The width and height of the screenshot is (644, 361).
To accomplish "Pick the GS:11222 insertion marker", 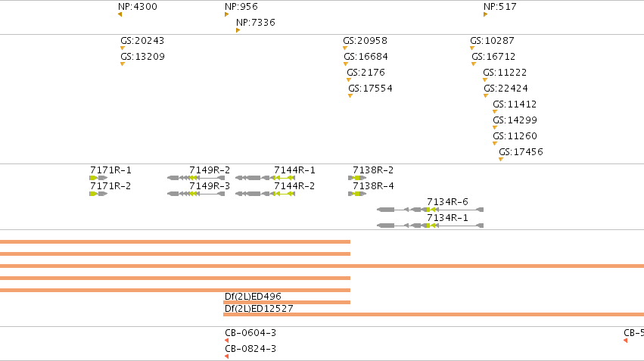I will [485, 80].
